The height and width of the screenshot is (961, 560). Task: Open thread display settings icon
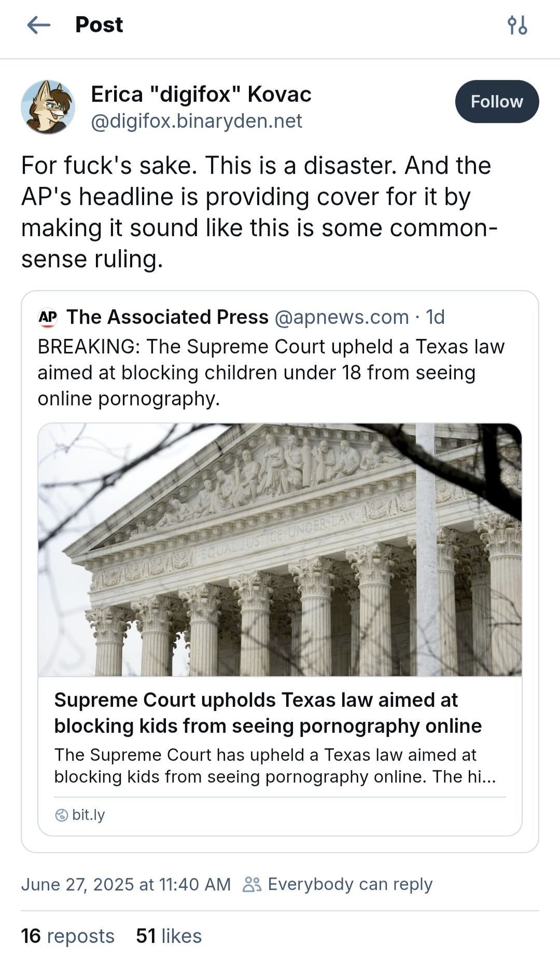tap(517, 25)
